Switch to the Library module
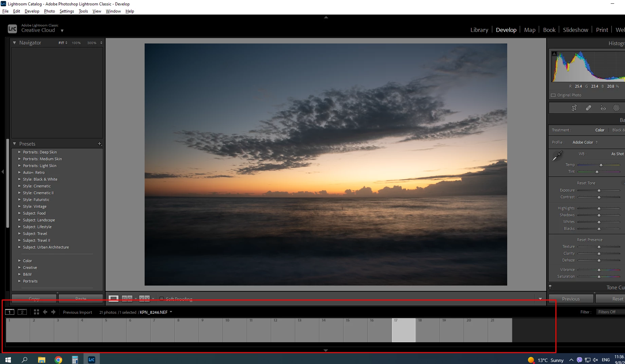 (x=479, y=30)
